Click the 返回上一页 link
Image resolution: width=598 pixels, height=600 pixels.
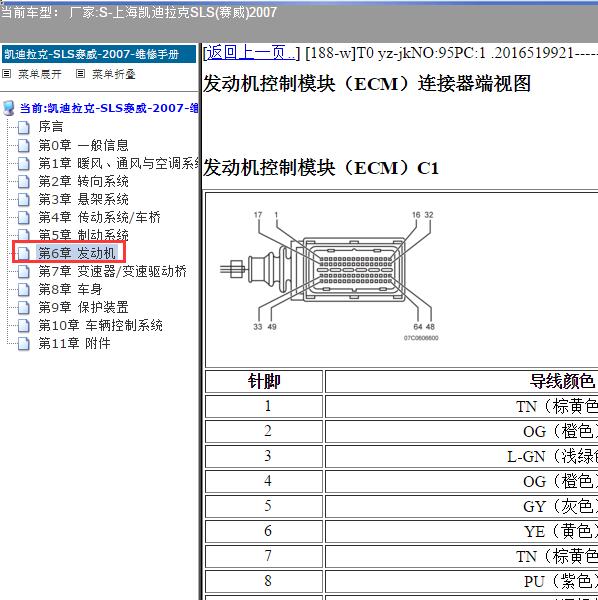pyautogui.click(x=251, y=53)
